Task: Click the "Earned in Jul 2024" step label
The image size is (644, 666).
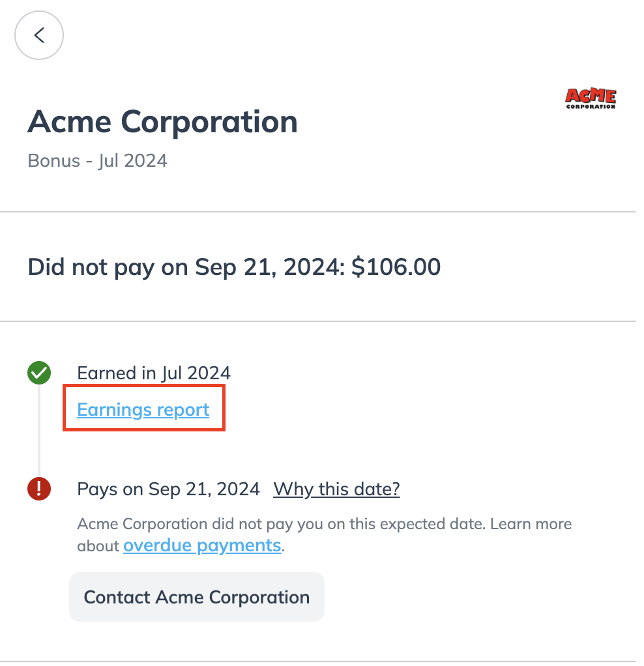Action: click(154, 373)
